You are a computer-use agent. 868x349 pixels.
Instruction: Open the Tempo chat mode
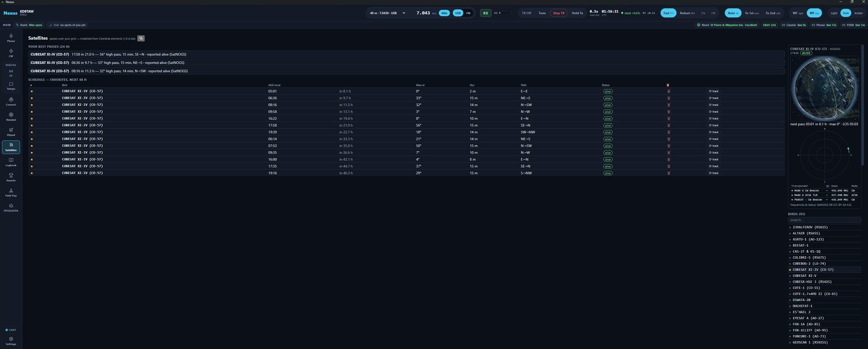point(11,86)
